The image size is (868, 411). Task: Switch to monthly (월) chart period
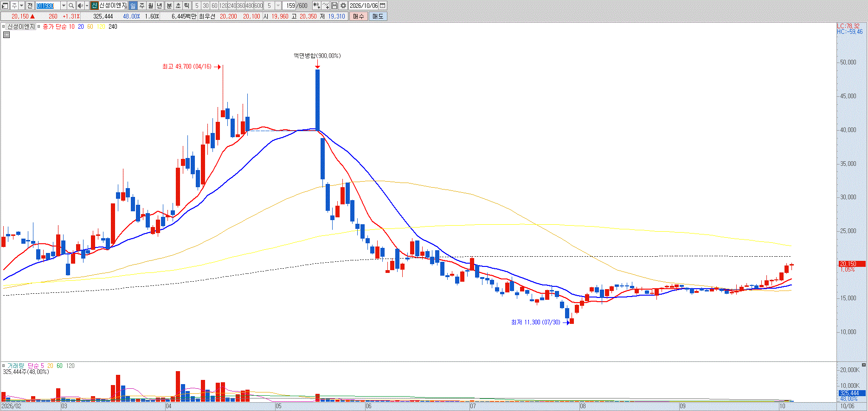(151, 6)
